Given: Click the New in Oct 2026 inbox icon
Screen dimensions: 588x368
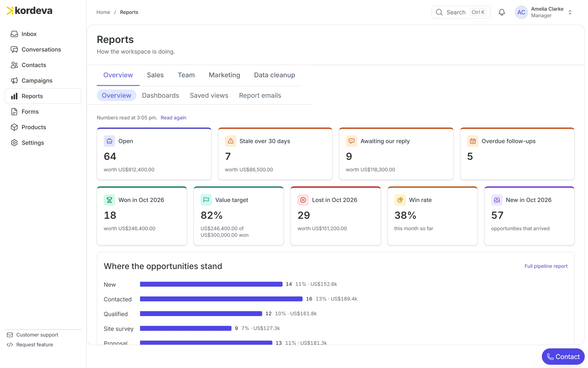Looking at the screenshot, I should click(497, 200).
